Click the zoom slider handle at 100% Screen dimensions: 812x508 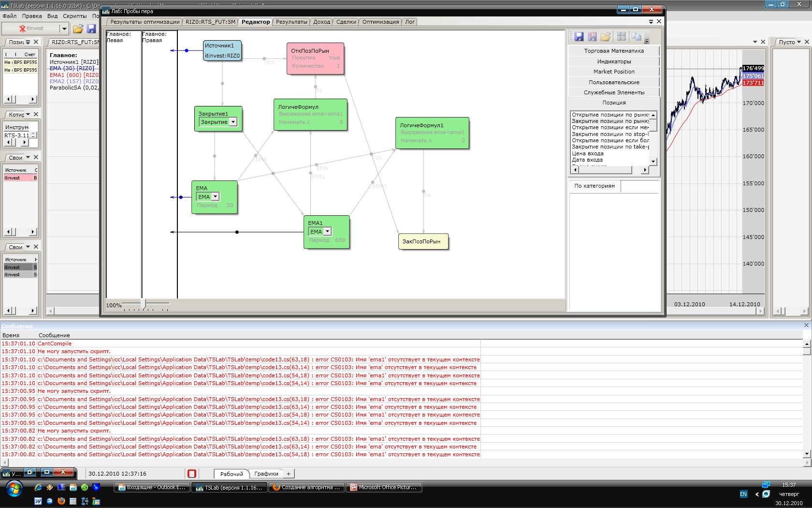143,304
